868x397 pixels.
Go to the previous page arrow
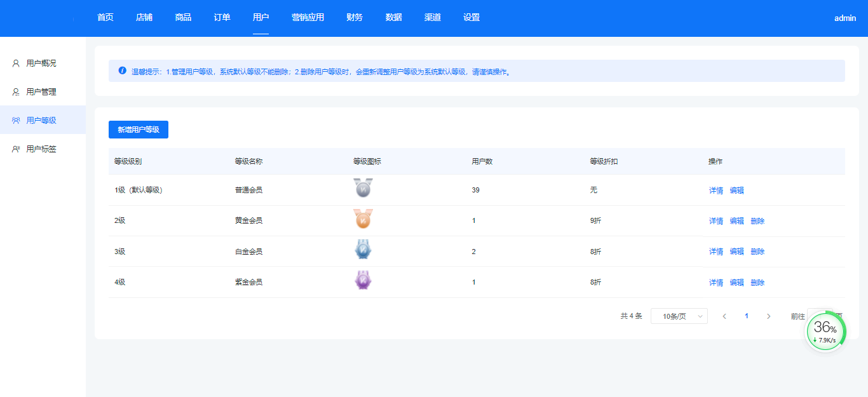pyautogui.click(x=724, y=316)
